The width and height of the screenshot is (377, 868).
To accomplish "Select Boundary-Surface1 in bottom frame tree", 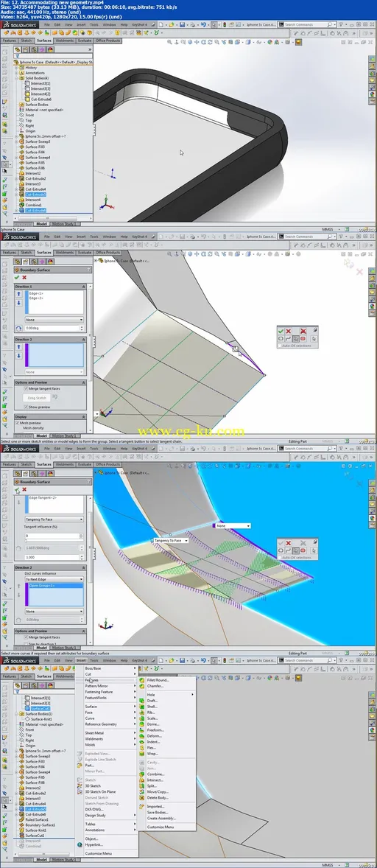I will point(40,825).
